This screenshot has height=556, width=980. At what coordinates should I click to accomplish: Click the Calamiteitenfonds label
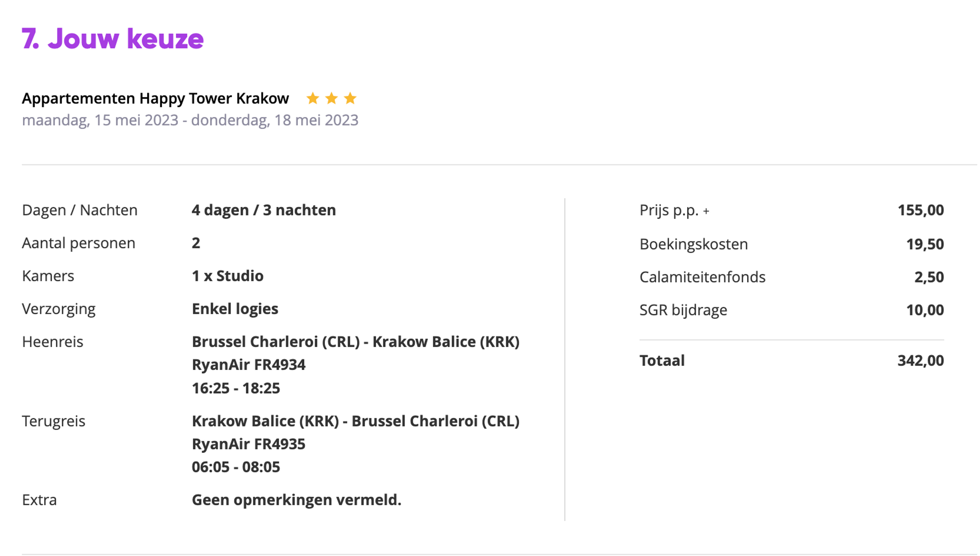tap(703, 277)
